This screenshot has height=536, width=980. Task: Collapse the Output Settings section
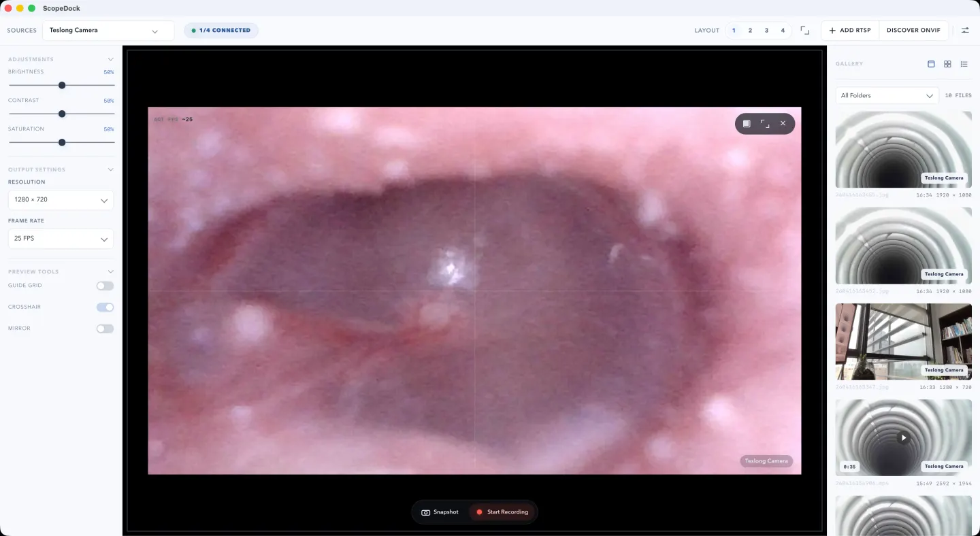(x=111, y=169)
